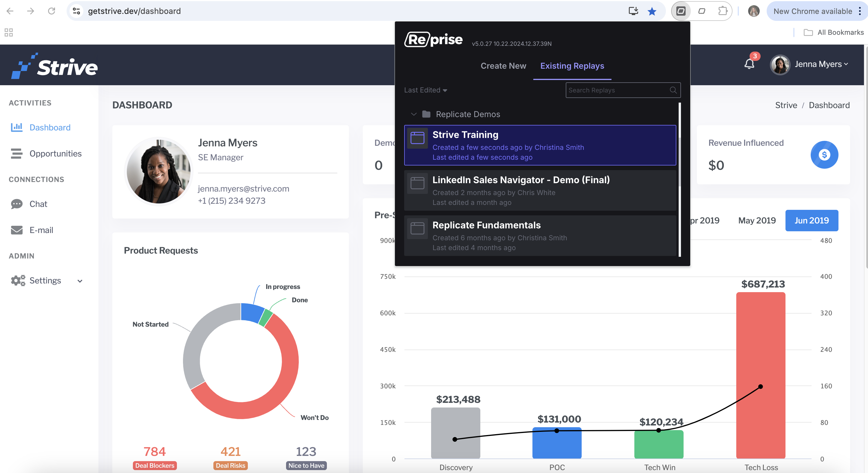This screenshot has width=868, height=473.
Task: Select the Existing Replays tab
Action: tap(572, 66)
